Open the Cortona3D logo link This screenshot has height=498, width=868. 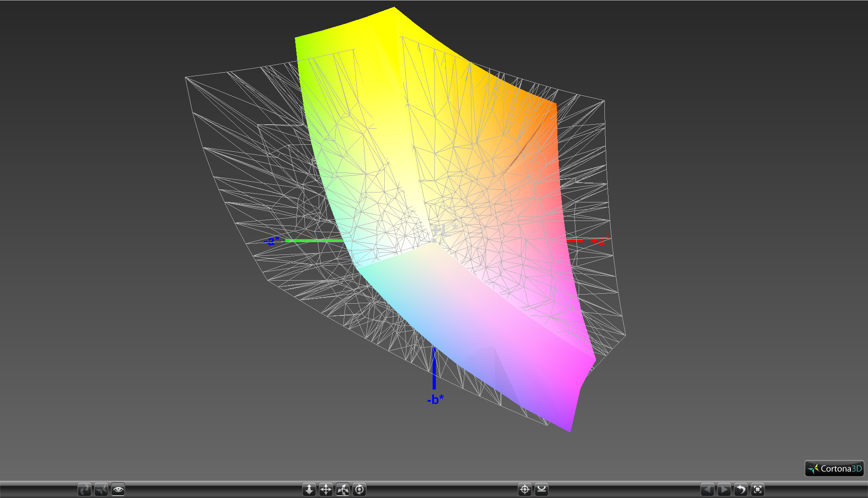click(835, 469)
